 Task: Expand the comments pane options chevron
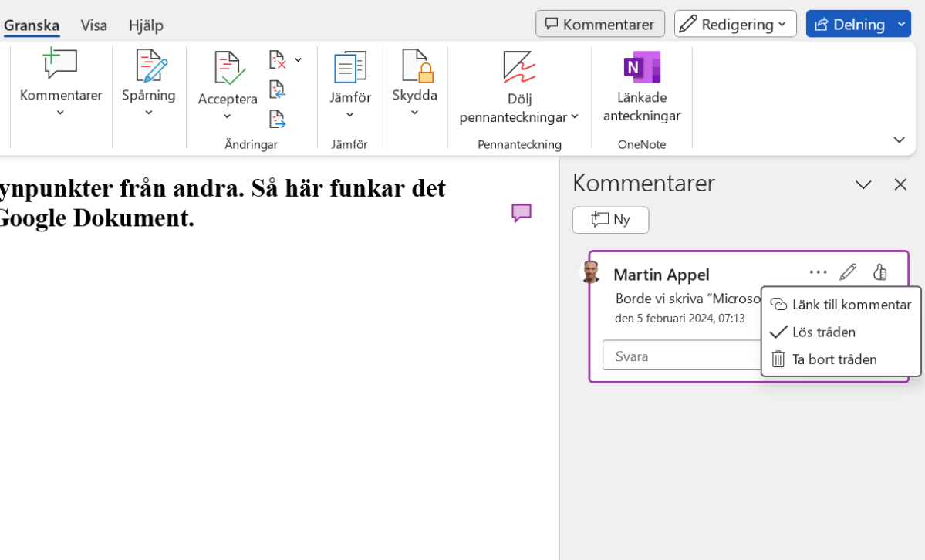[863, 184]
